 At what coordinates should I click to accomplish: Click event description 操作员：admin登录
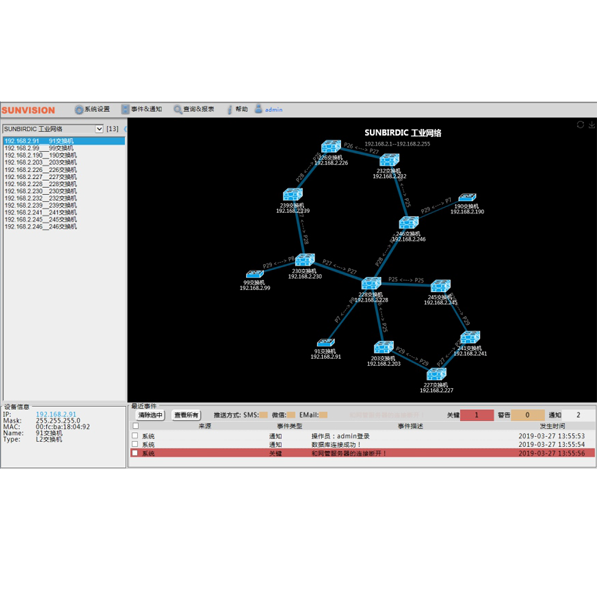click(340, 436)
